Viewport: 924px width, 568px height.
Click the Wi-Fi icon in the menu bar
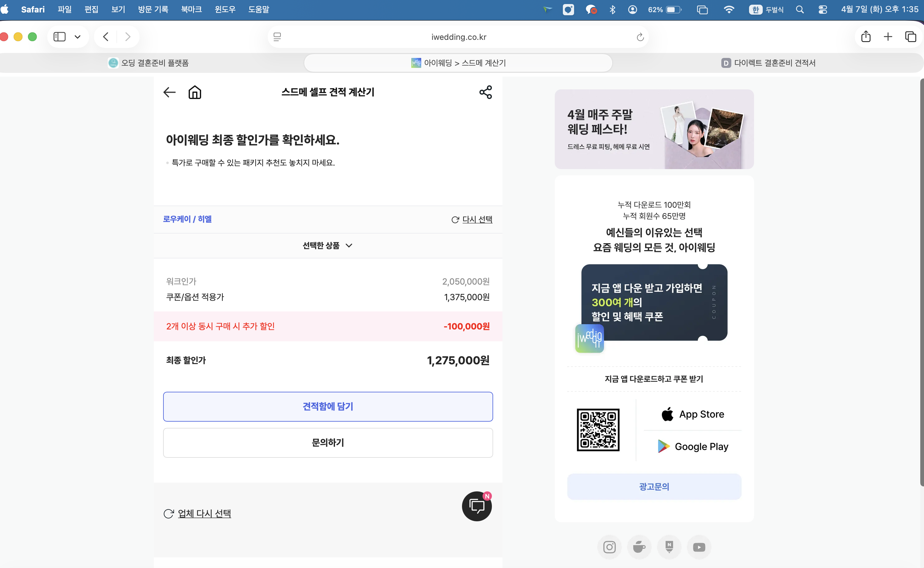coord(729,9)
